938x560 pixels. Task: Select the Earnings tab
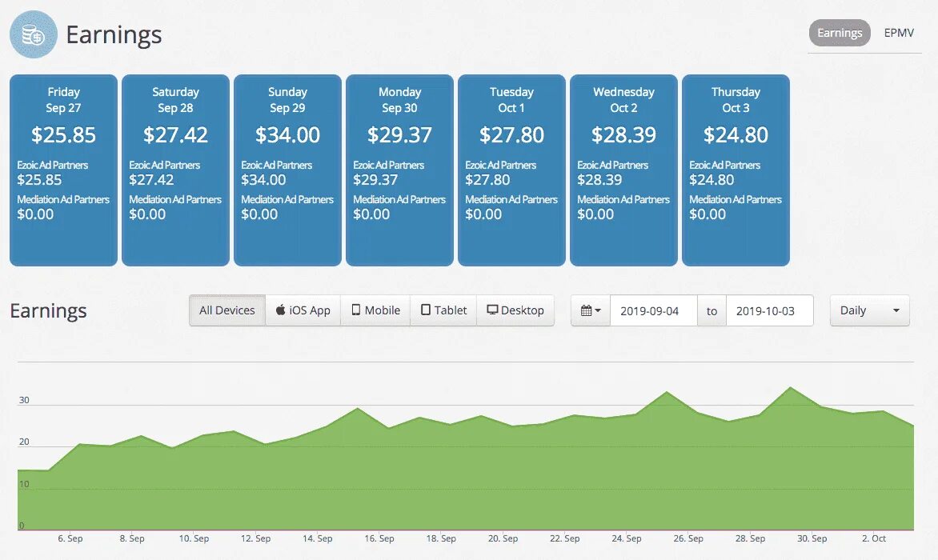tap(839, 33)
